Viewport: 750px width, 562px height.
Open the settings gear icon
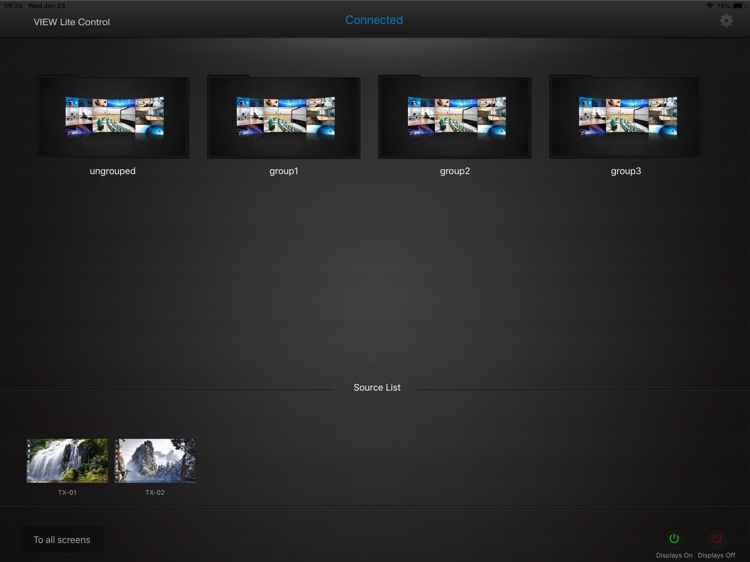(726, 21)
